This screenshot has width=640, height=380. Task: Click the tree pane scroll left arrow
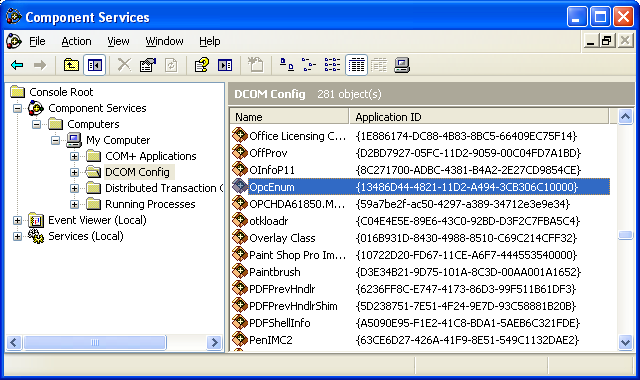[14, 342]
